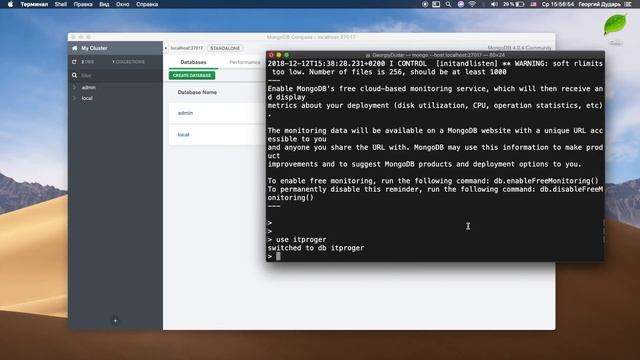This screenshot has width=640, height=360.
Task: Click the 'use itproger' command line
Action: point(297,240)
